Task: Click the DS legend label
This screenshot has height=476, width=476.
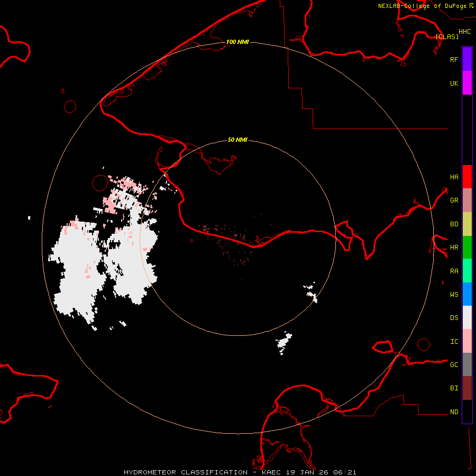Action: click(x=454, y=318)
